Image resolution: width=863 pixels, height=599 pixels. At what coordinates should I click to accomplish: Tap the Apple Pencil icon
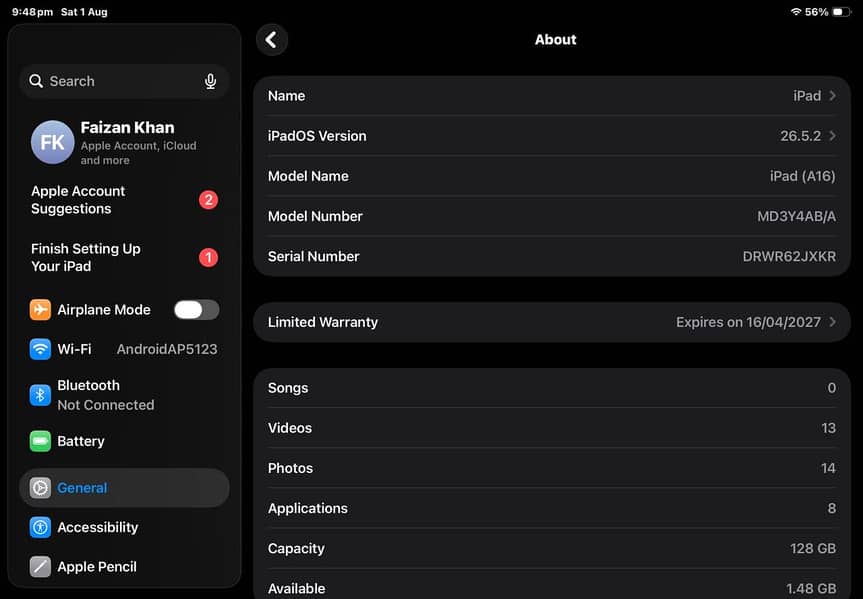(40, 567)
